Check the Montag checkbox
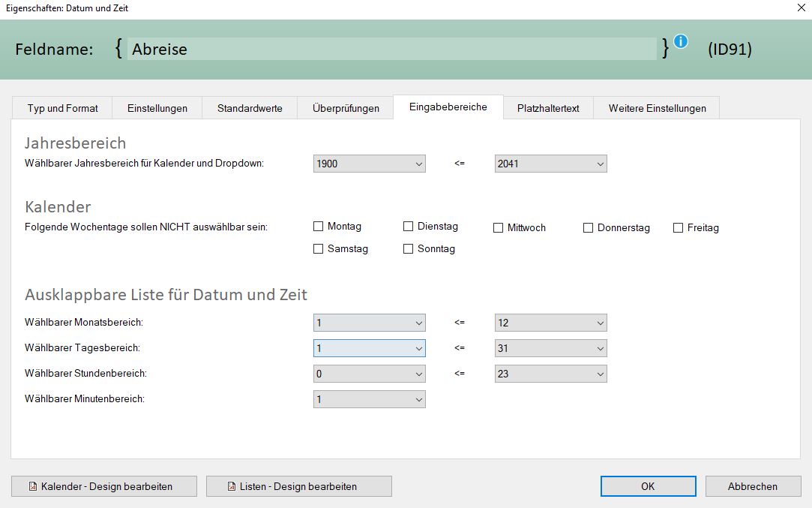This screenshot has width=812, height=508. (x=319, y=227)
